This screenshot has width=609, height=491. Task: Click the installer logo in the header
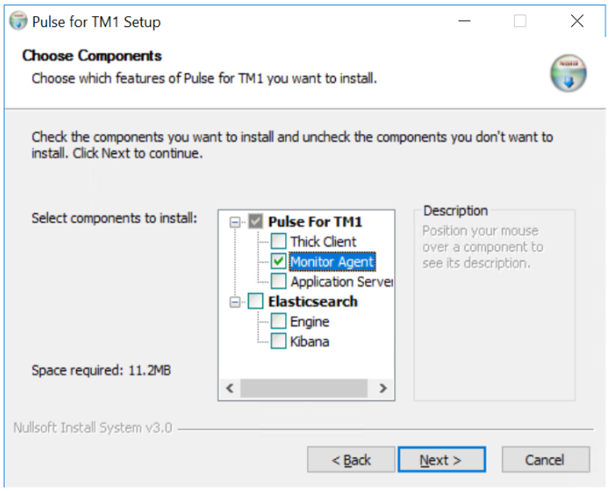tap(567, 73)
